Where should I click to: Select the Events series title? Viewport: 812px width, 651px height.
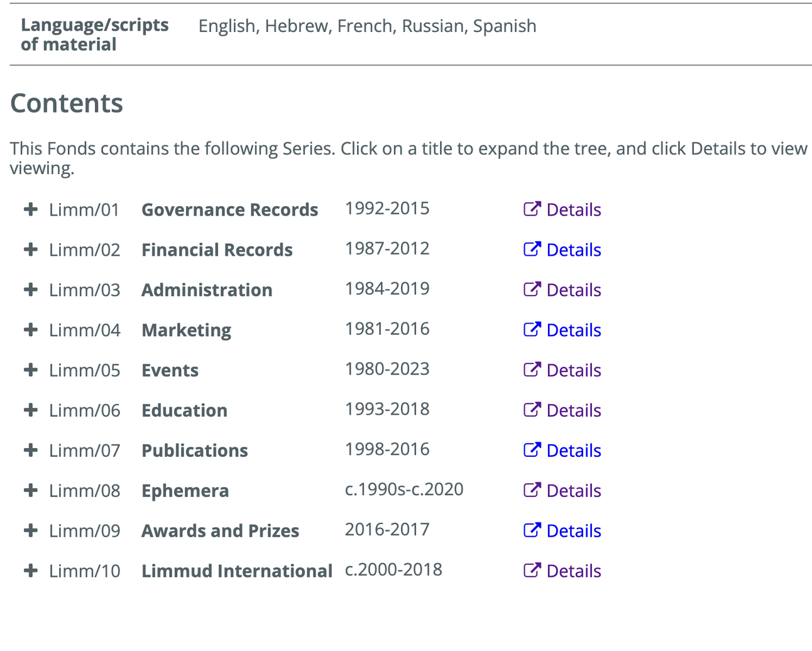(170, 371)
